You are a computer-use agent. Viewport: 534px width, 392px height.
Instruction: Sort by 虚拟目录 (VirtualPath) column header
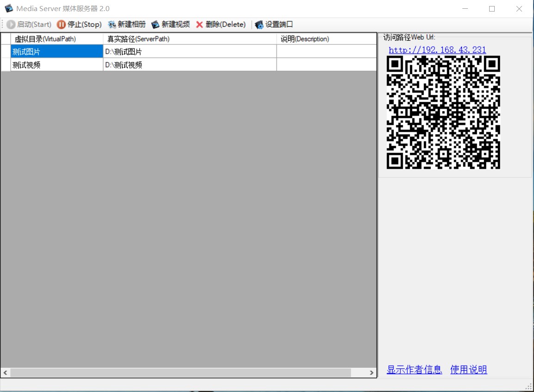point(56,39)
